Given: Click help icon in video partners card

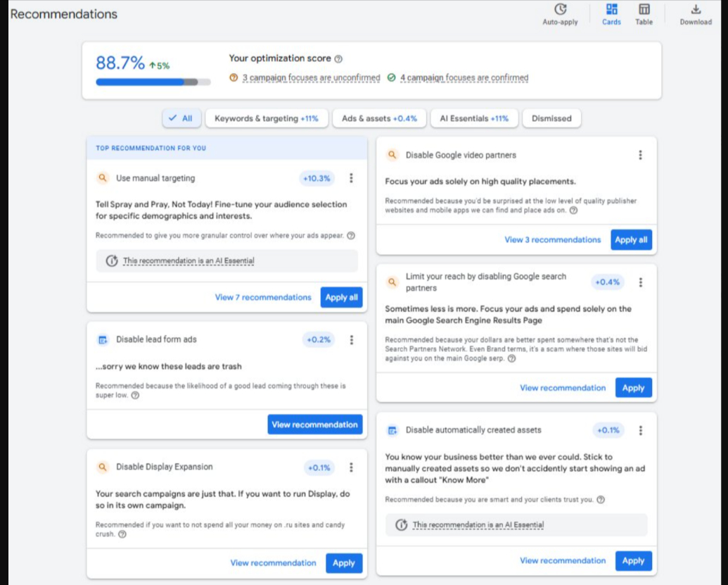Looking at the screenshot, I should pos(573,210).
